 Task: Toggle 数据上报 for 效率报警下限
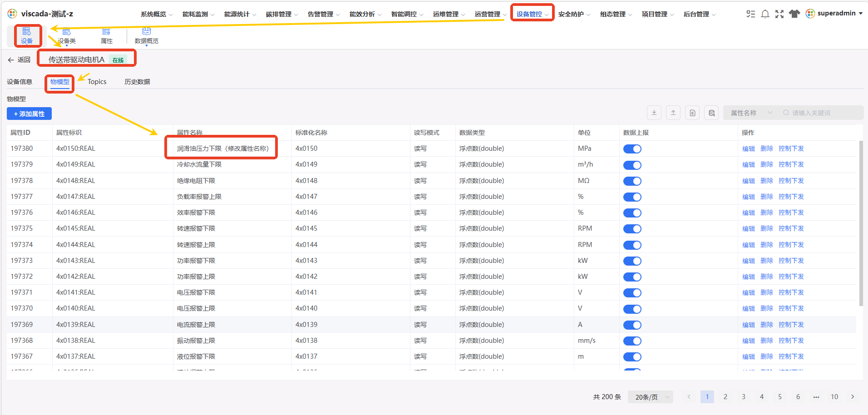pos(632,213)
